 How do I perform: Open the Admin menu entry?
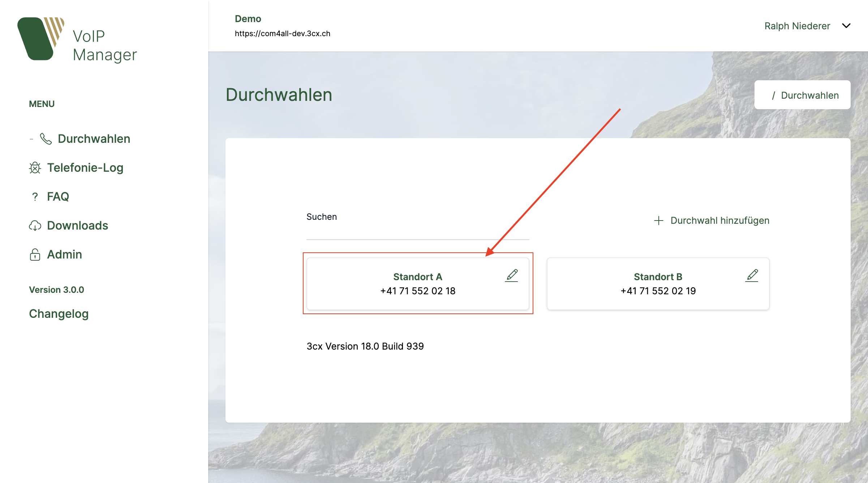(x=64, y=255)
